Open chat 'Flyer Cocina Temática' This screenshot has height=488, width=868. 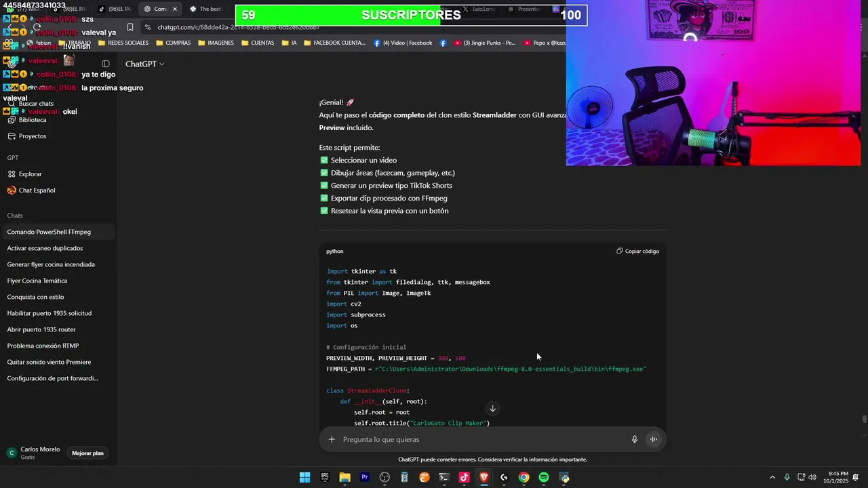pos(58,281)
